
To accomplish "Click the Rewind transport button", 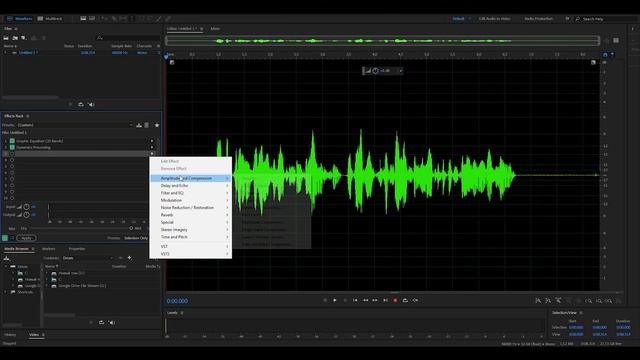I will coord(365,300).
